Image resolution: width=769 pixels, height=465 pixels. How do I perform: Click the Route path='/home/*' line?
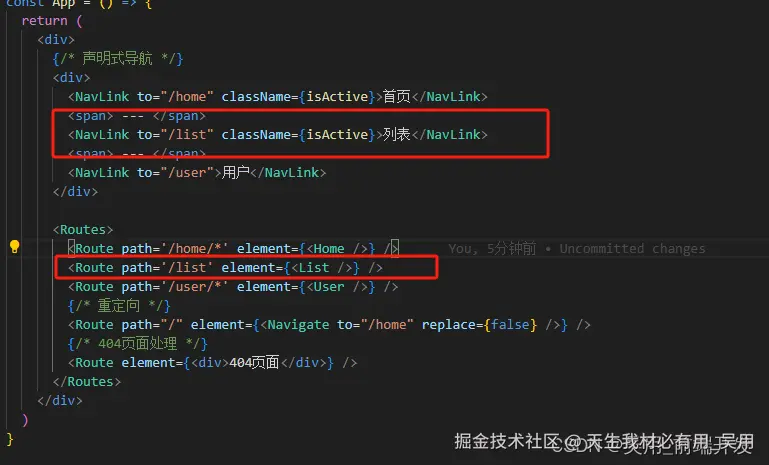(233, 249)
